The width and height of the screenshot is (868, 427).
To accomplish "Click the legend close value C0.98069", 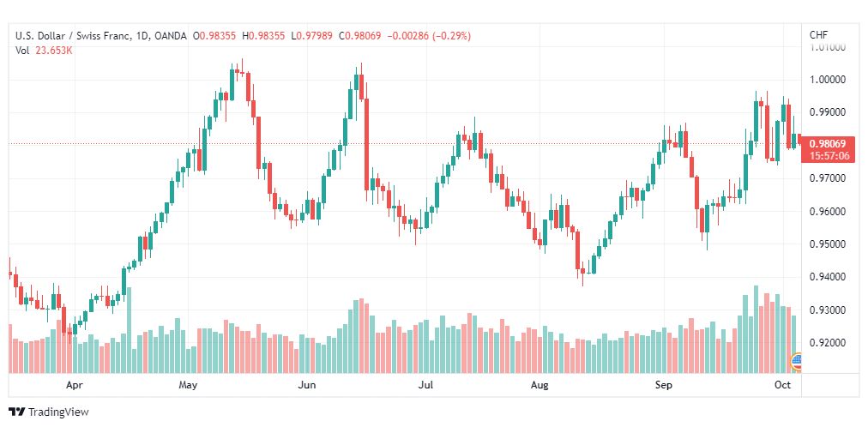I will click(362, 36).
